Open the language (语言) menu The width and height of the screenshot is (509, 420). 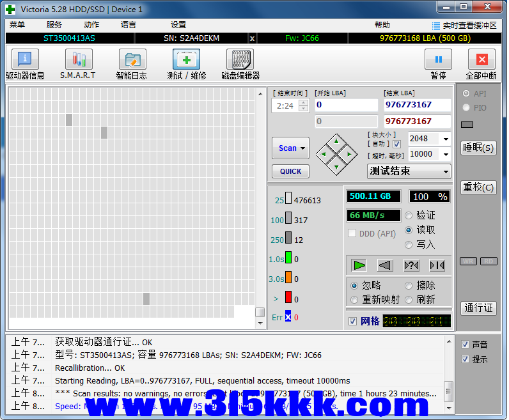129,25
